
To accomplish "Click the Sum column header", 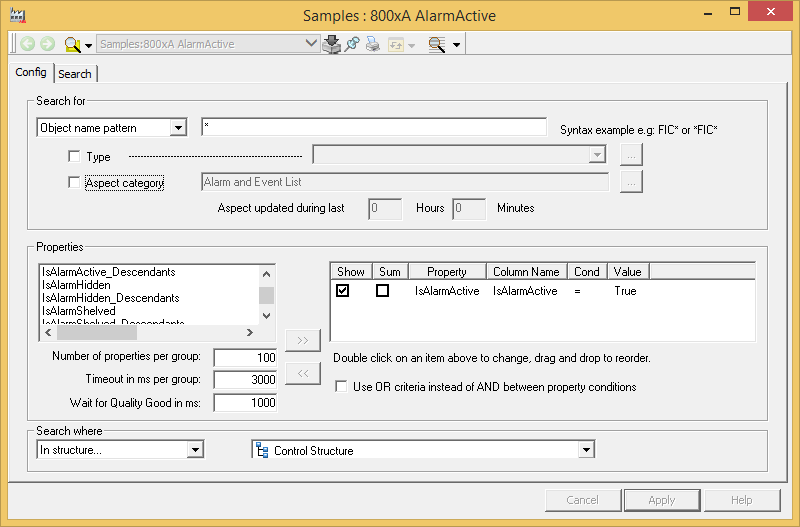I will (x=390, y=272).
